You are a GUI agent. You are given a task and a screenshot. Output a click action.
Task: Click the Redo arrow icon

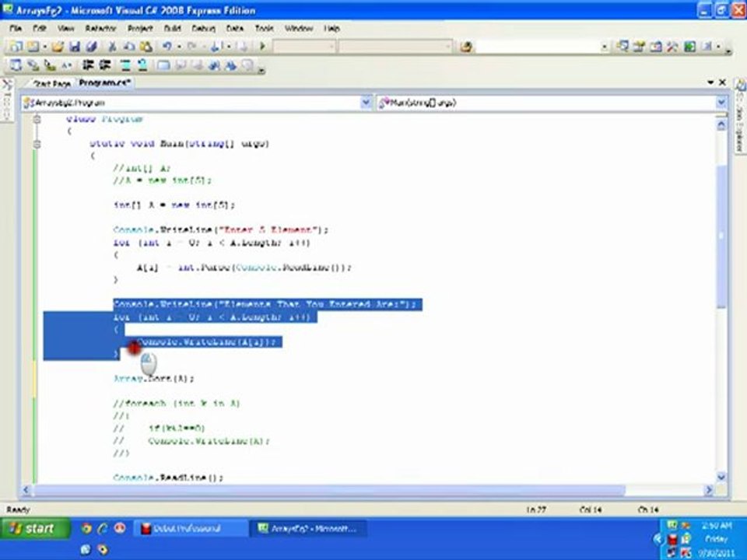coord(192,46)
